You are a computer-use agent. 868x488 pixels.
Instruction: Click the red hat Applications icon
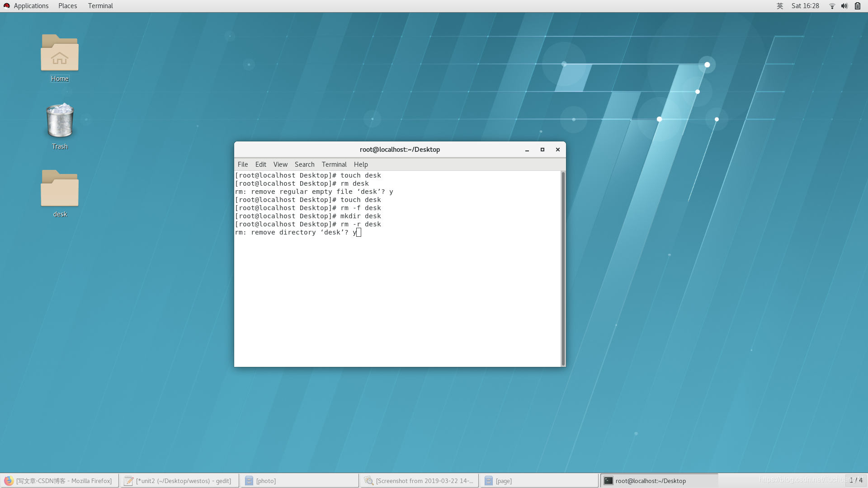click(x=7, y=6)
